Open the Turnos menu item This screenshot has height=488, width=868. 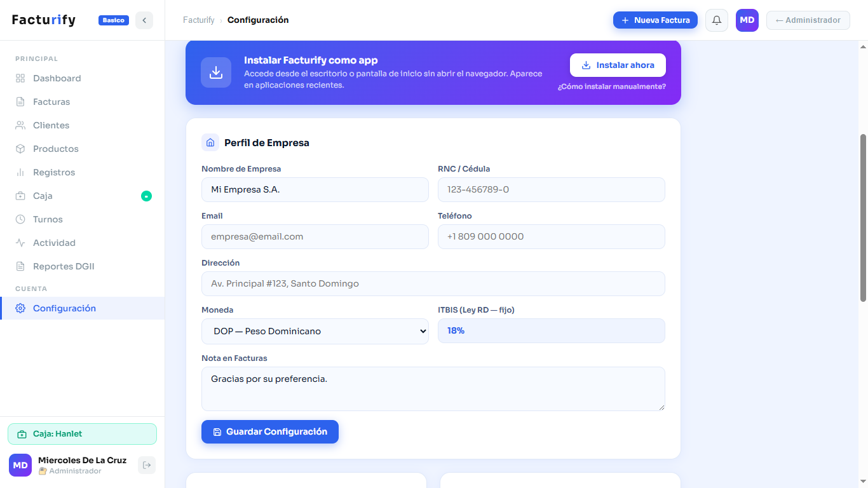tap(82, 219)
